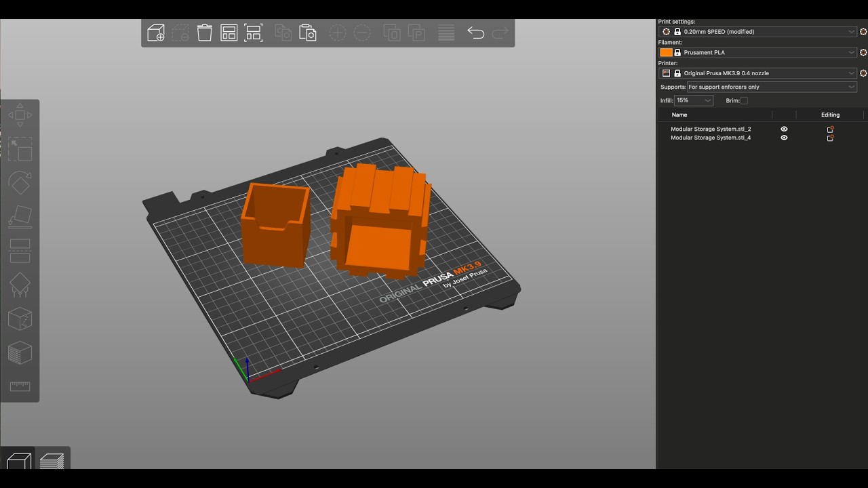868x488 pixels.
Task: Select the Measure ruler tool
Action: (20, 386)
